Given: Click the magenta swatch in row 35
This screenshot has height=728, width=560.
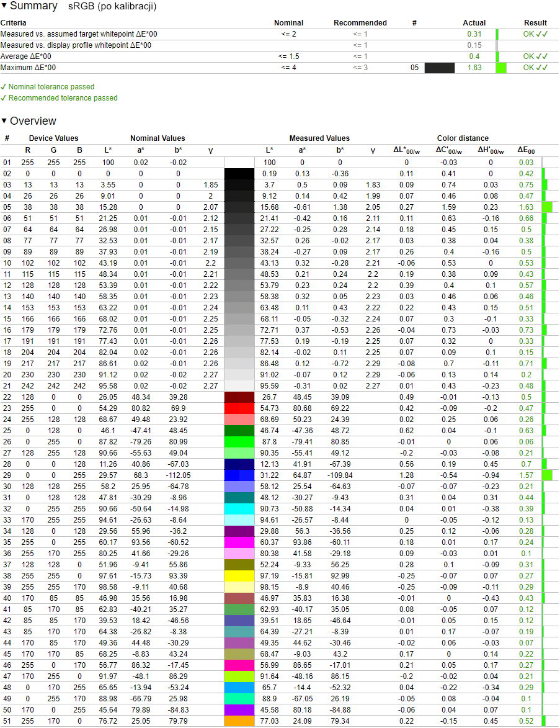Looking at the screenshot, I should pyautogui.click(x=239, y=542).
